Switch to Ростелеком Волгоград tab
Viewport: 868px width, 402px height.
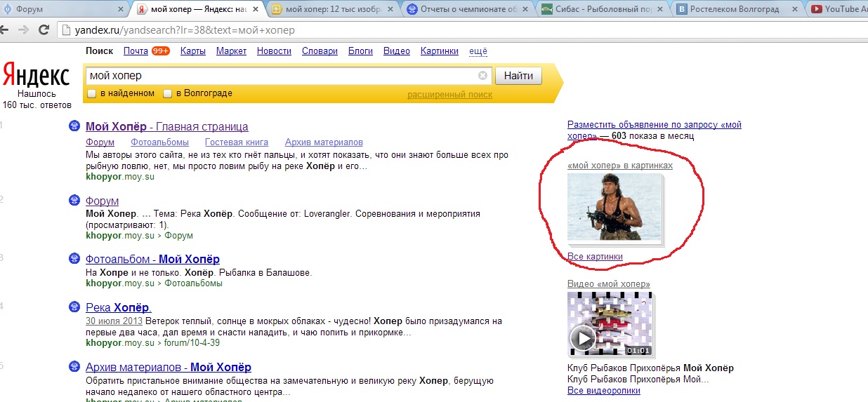click(x=736, y=9)
